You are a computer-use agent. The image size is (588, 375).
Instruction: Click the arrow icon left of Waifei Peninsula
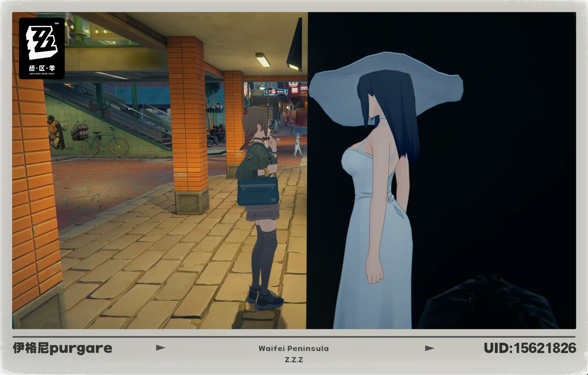pos(161,348)
